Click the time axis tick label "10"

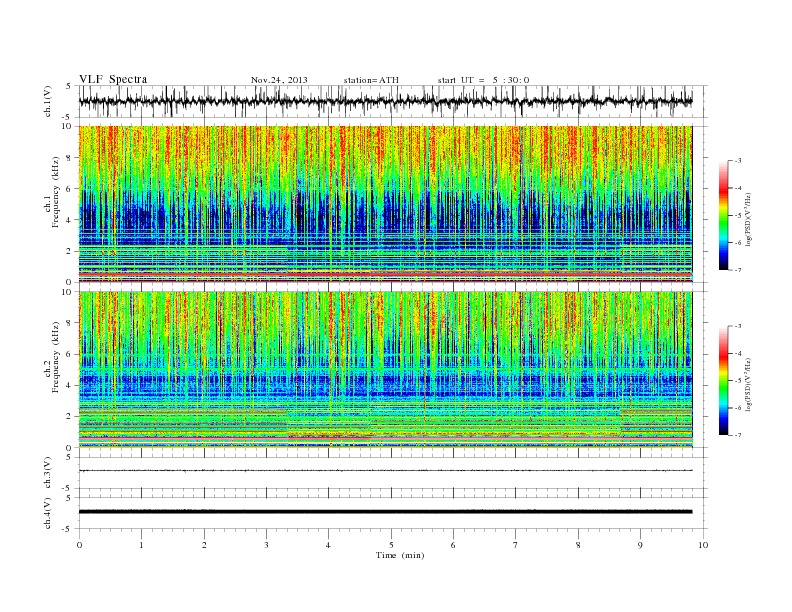point(703,545)
